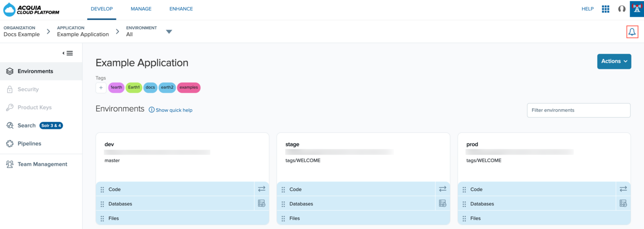Viewport: 644px width, 229px height.
Task: Click the Pipelines sidebar icon
Action: (x=10, y=144)
